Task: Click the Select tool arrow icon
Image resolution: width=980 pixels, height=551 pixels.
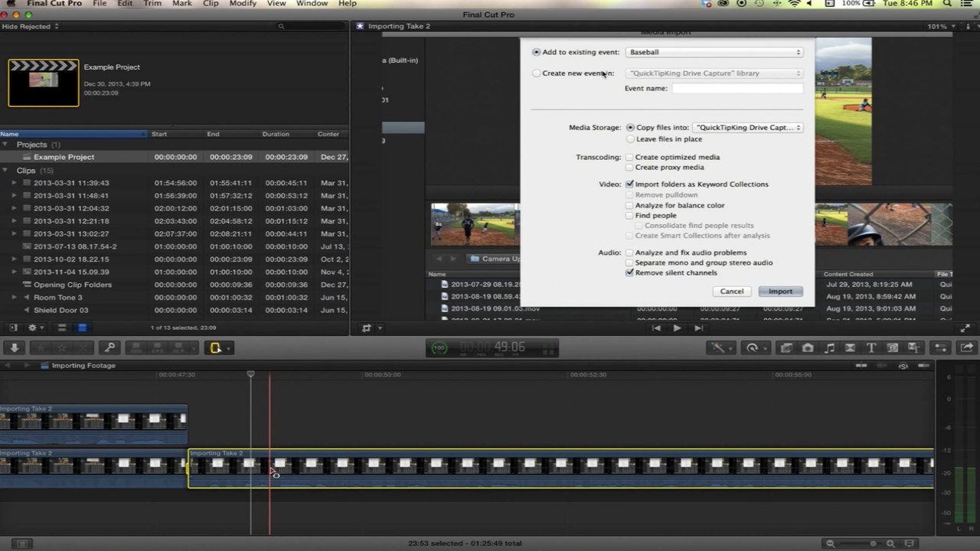Action: [217, 348]
